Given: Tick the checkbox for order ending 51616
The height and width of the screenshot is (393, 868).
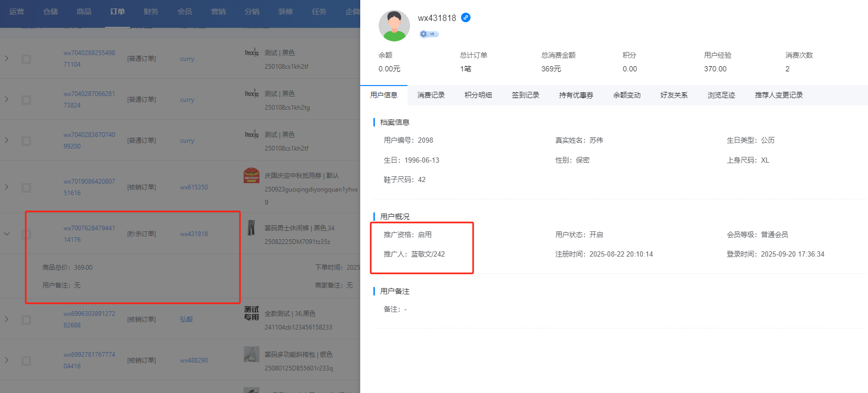Looking at the screenshot, I should (x=26, y=187).
